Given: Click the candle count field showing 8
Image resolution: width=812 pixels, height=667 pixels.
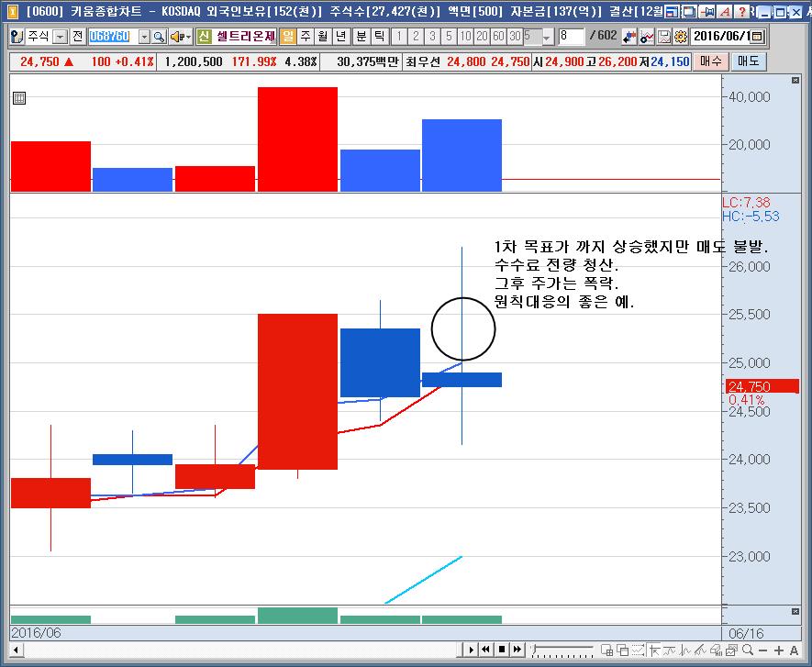Looking at the screenshot, I should pos(572,37).
